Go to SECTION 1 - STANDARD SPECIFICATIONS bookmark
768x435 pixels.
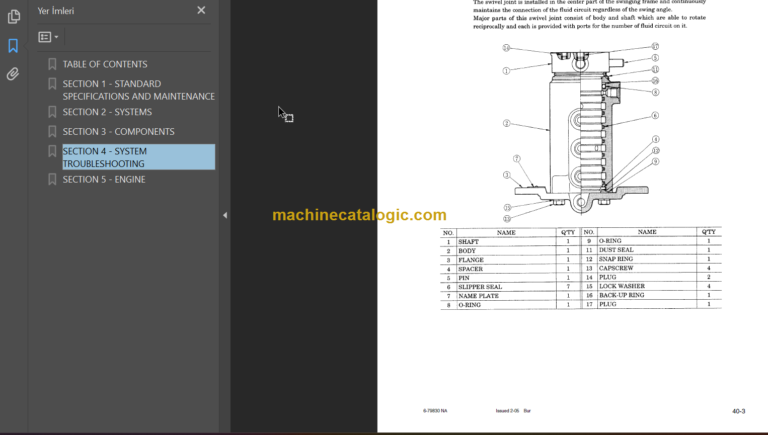coord(139,90)
